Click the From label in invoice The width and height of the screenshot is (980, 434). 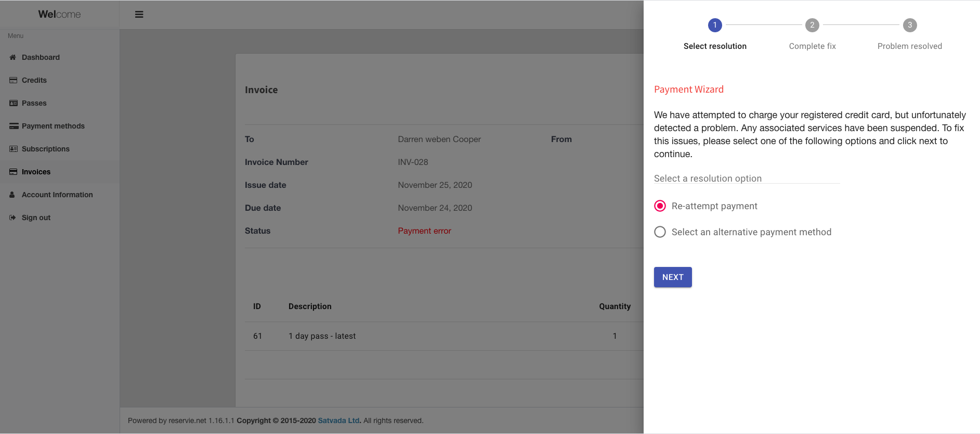pyautogui.click(x=561, y=139)
